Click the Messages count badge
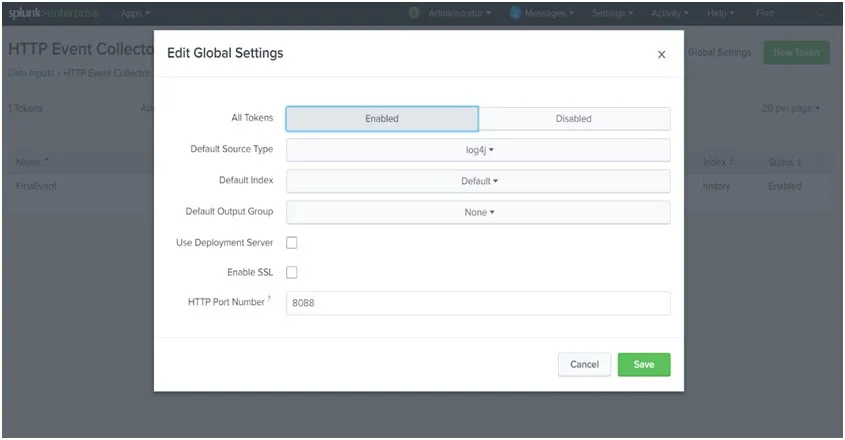The image size is (845, 440). tap(515, 13)
